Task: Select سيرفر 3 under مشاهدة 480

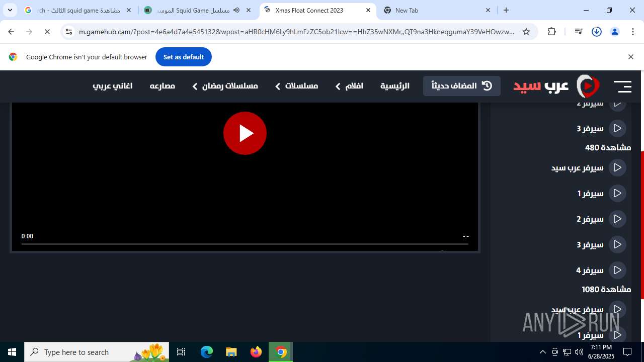Action: pos(601,244)
